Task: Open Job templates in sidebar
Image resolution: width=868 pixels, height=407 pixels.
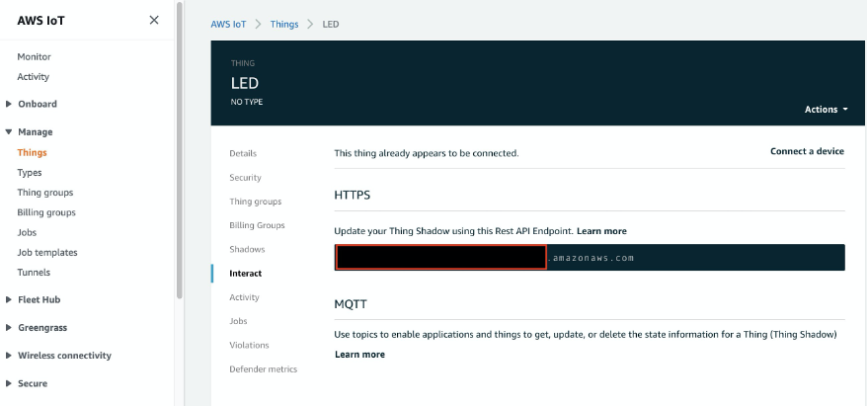Action: 47,252
